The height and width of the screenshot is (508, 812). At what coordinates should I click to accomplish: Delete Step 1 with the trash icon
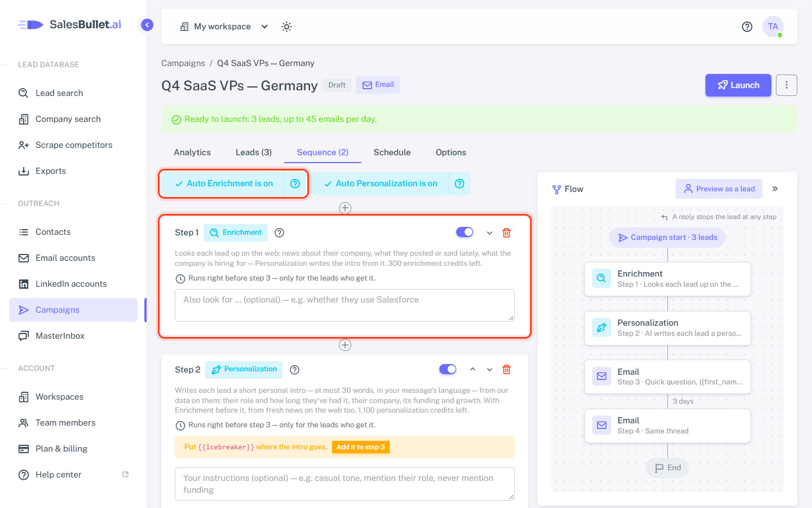point(506,233)
